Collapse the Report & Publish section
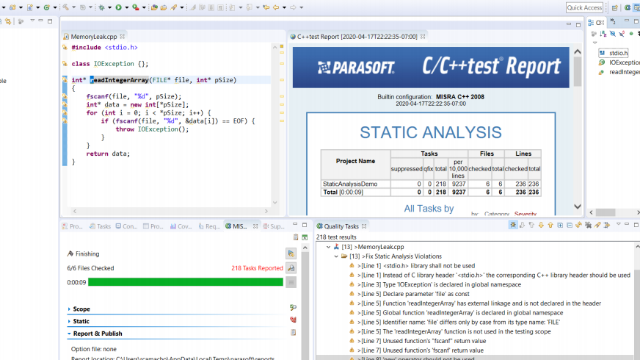The image size is (640, 360). point(69,333)
